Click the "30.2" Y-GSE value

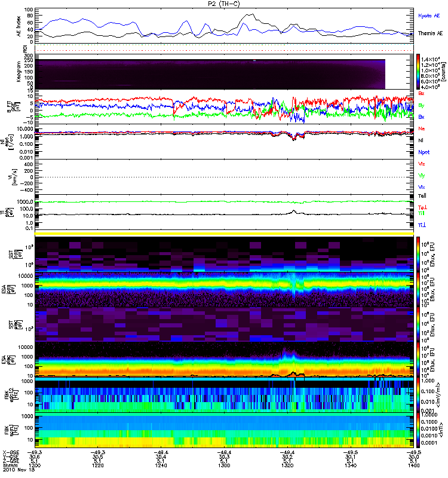pos(287,457)
